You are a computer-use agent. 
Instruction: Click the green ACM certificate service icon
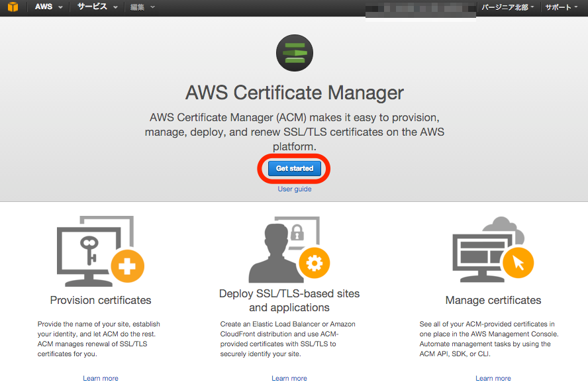tap(294, 53)
